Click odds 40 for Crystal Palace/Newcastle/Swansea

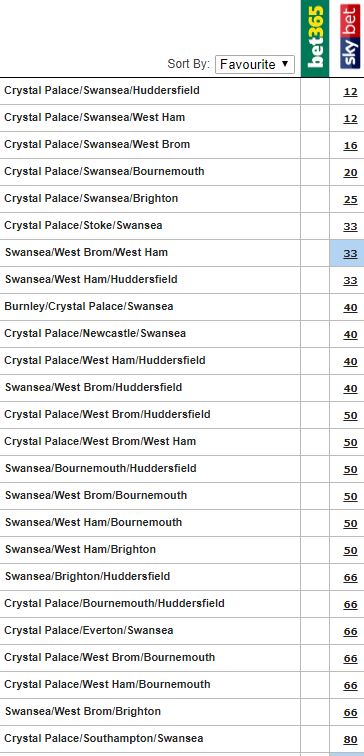tap(350, 335)
